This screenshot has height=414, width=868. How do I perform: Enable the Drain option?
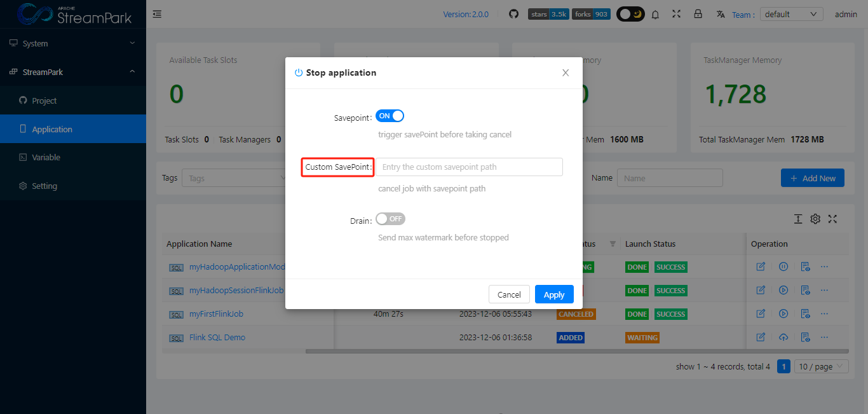390,219
